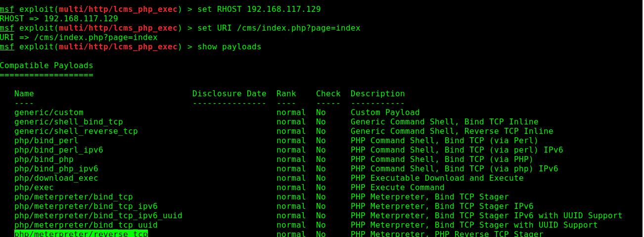The image size is (644, 237).
Task: Select payload name 'php/bind_perl'
Action: 46,141
